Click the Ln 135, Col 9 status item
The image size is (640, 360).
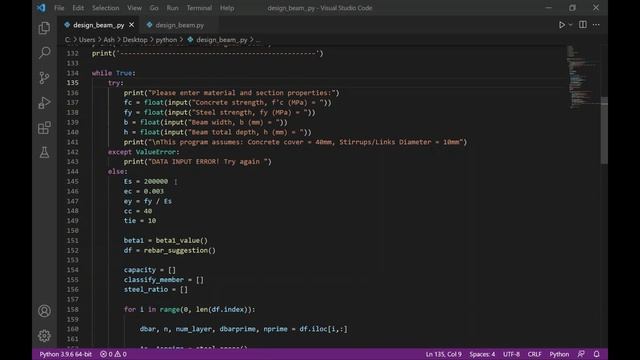click(x=443, y=354)
